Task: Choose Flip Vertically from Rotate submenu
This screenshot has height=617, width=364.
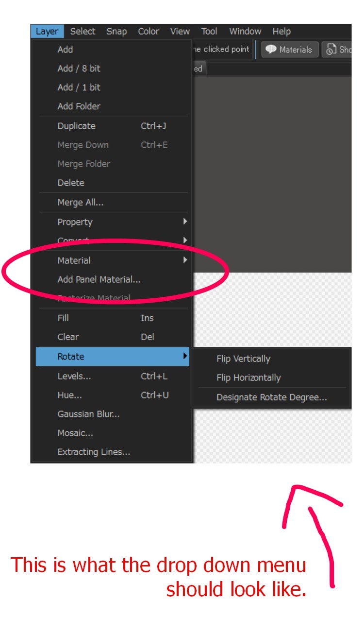Action: 243,359
